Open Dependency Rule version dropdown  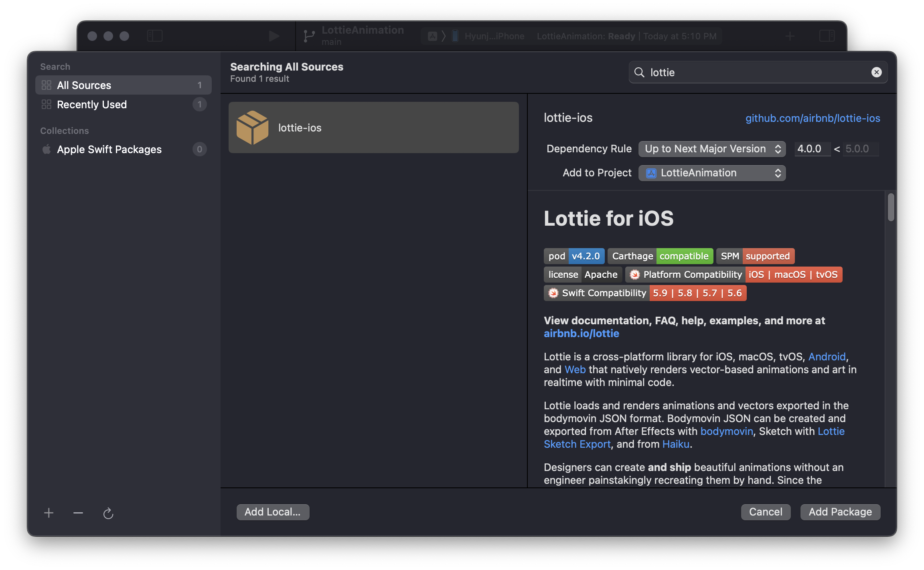(712, 149)
